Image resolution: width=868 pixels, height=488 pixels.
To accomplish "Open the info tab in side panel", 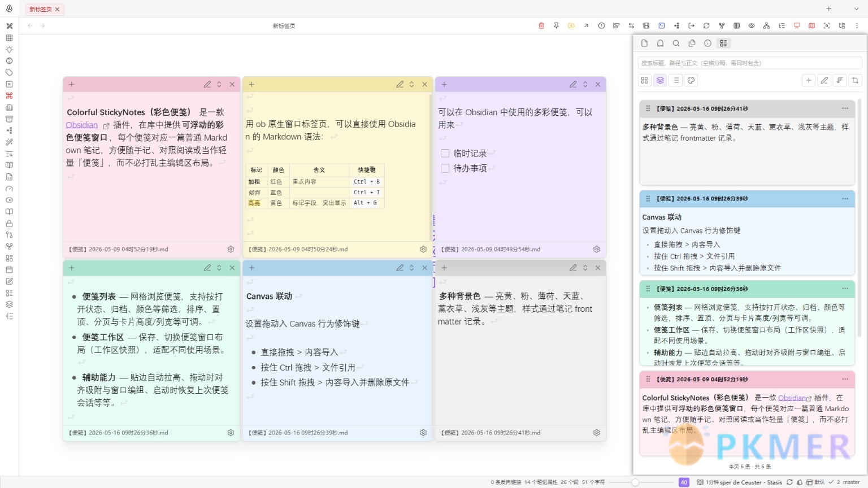I will coord(708,43).
